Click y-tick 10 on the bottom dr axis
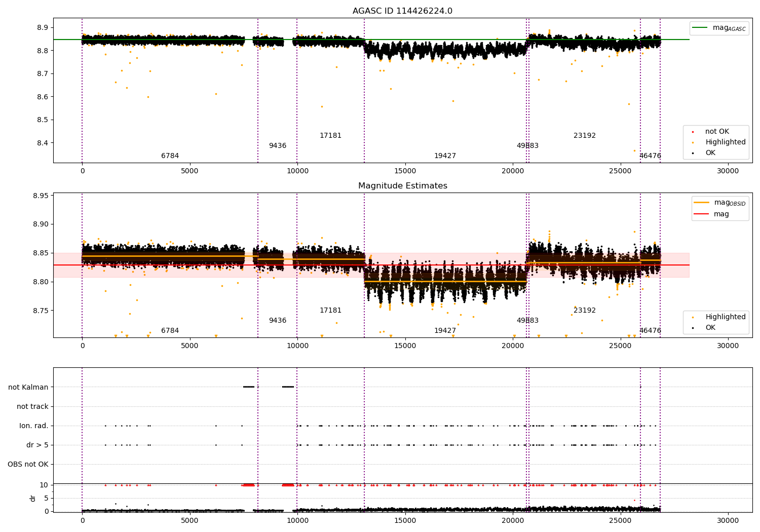The height and width of the screenshot is (532, 760). click(x=44, y=485)
